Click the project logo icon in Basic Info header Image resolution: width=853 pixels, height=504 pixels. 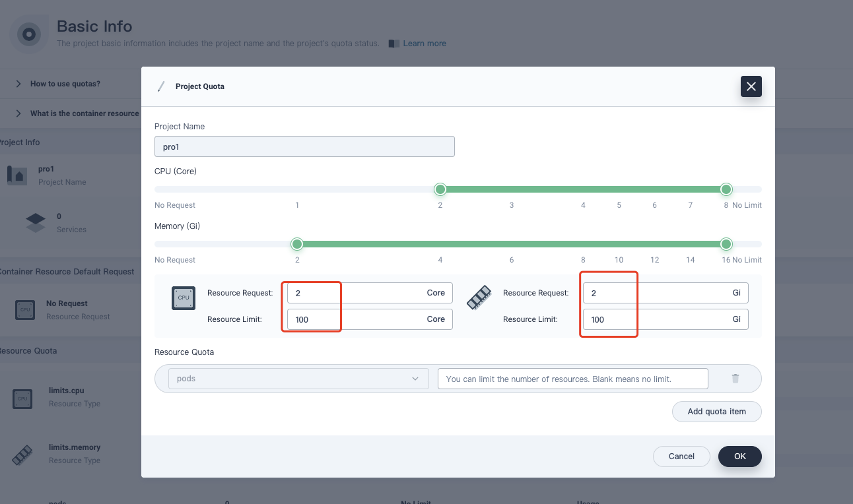[28, 34]
